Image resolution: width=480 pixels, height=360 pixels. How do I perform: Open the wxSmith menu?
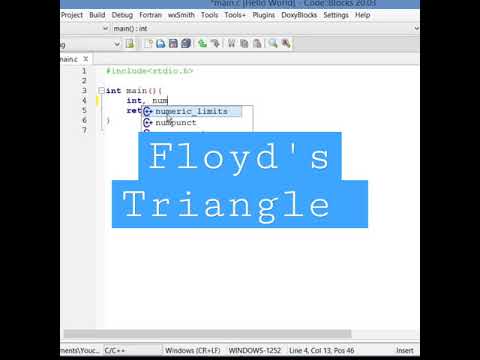coord(181,15)
